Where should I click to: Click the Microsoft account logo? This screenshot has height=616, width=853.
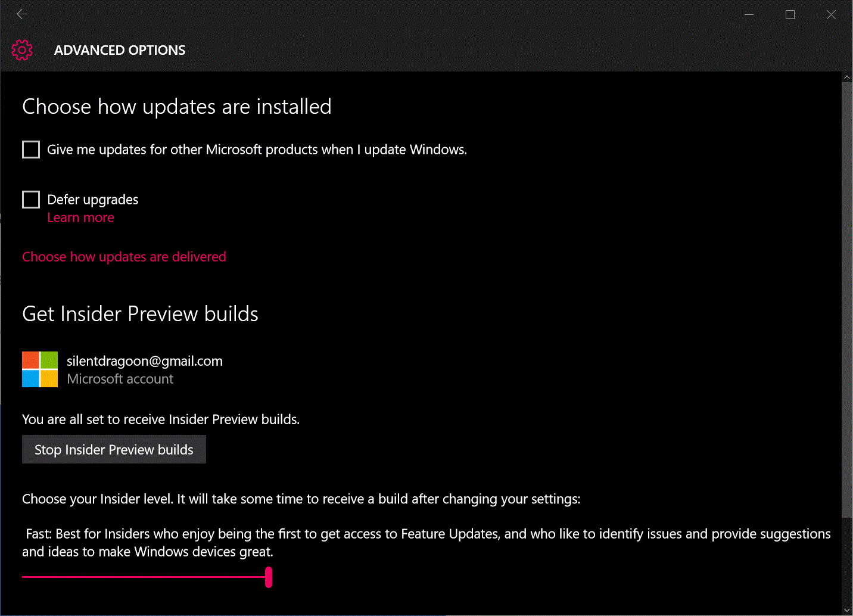tap(40, 369)
